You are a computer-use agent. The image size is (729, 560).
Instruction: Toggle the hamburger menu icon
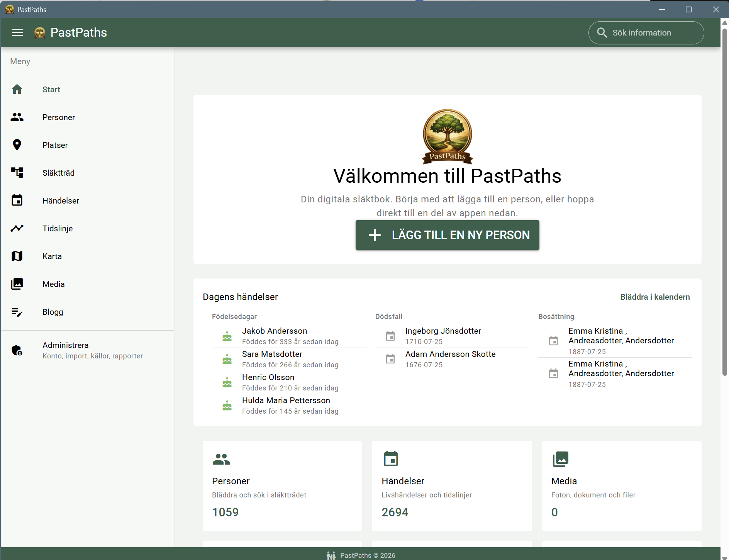pos(17,33)
